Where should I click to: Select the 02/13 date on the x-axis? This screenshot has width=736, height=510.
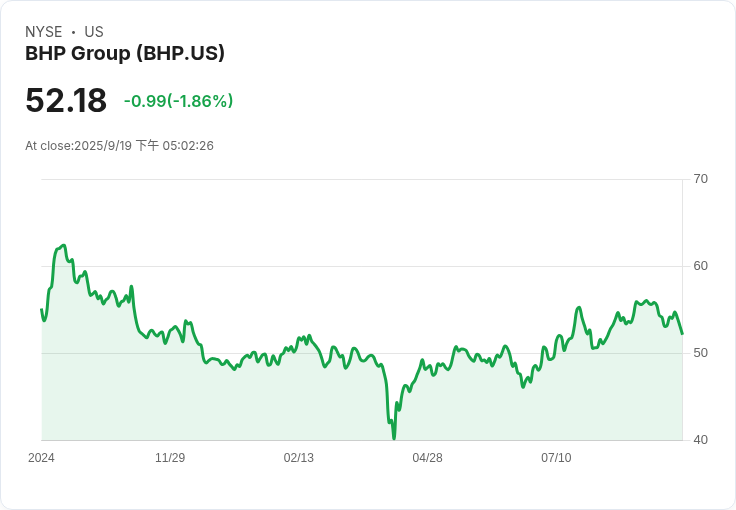click(299, 458)
